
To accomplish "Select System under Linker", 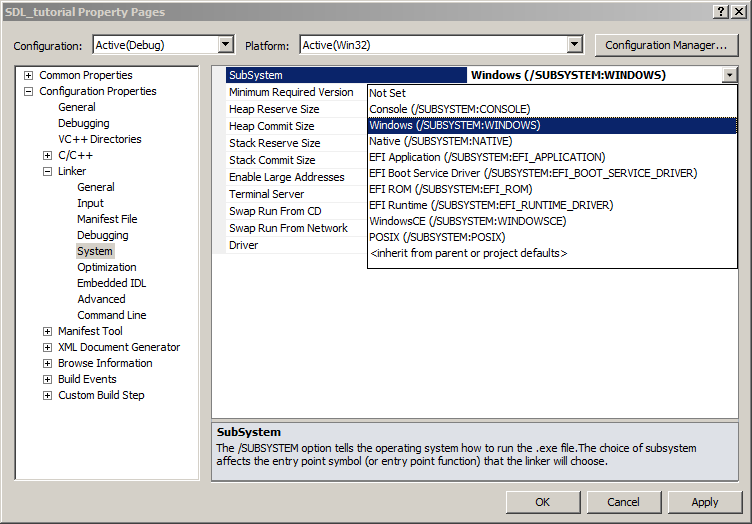I will click(x=94, y=251).
